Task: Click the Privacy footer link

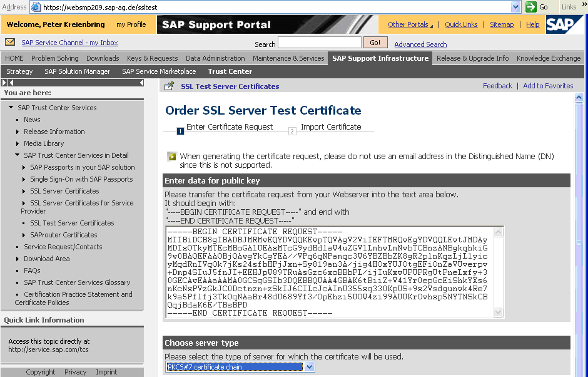Action: click(75, 372)
